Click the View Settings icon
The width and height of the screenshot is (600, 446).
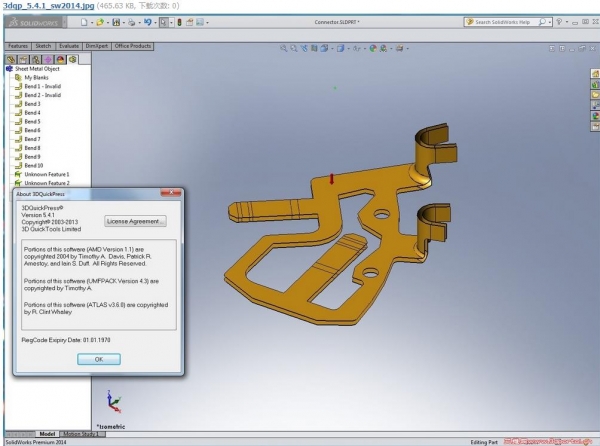tap(399, 48)
